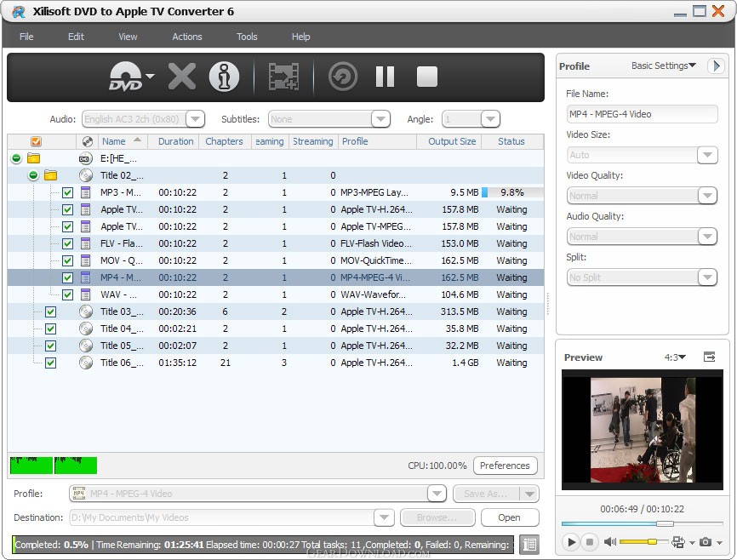
Task: Open the Subtitles dropdown
Action: pyautogui.click(x=380, y=119)
